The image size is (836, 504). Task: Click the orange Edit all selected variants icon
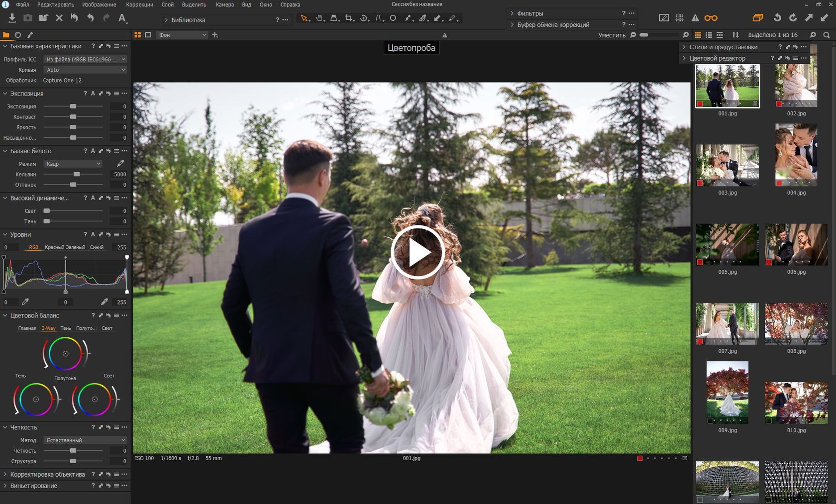tap(757, 18)
